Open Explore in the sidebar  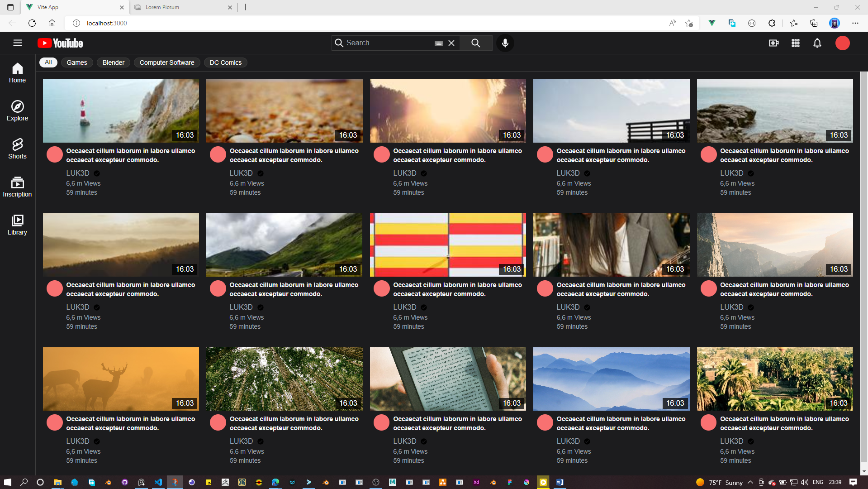coord(17,111)
